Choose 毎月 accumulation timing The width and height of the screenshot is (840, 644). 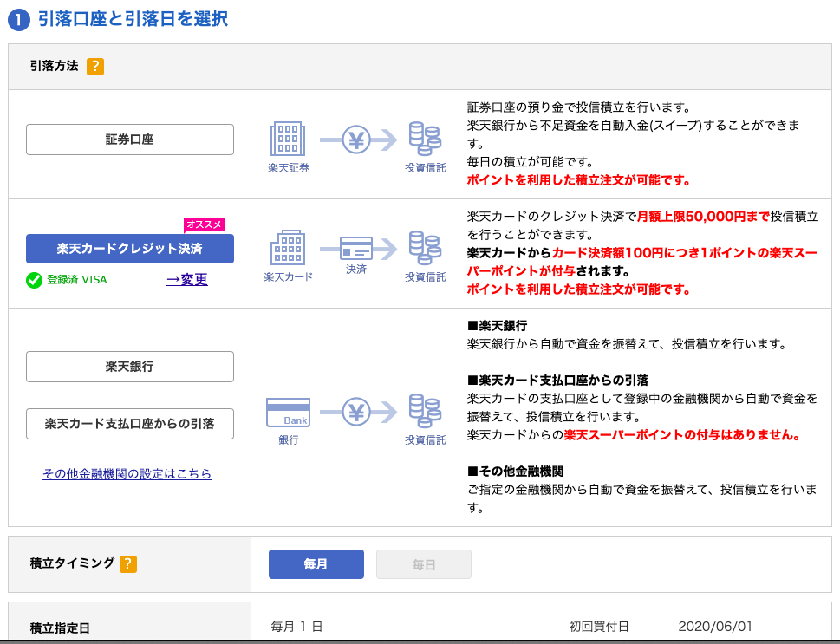pos(316,564)
